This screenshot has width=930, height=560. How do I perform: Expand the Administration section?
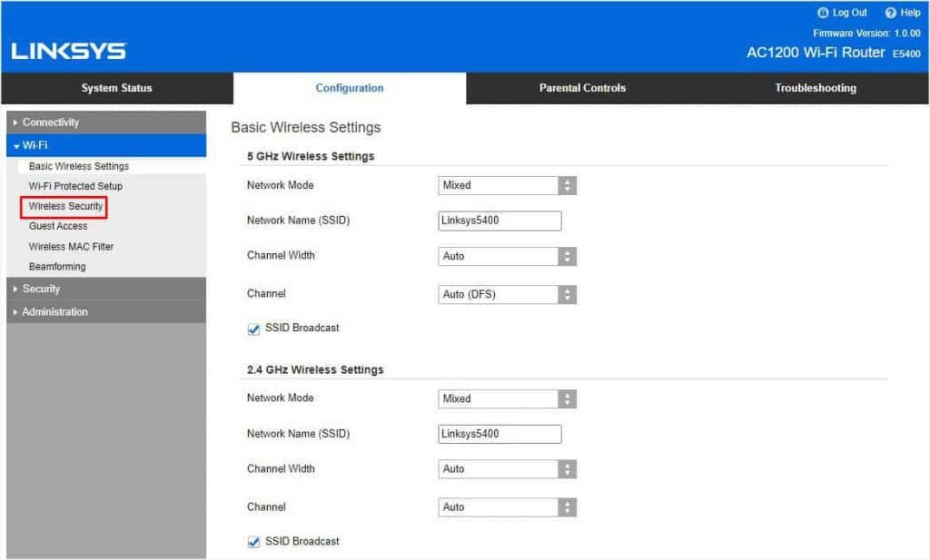click(53, 311)
